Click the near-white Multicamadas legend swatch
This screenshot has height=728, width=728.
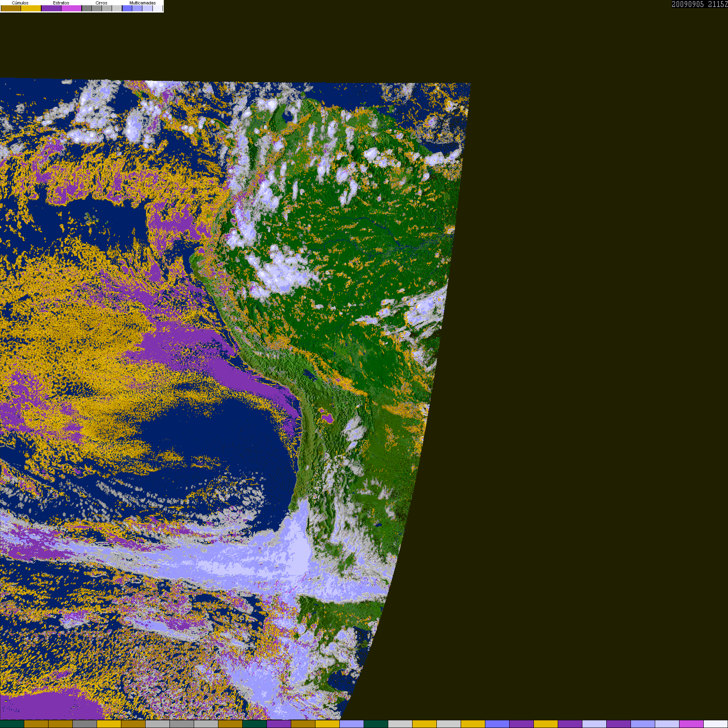[157, 8]
